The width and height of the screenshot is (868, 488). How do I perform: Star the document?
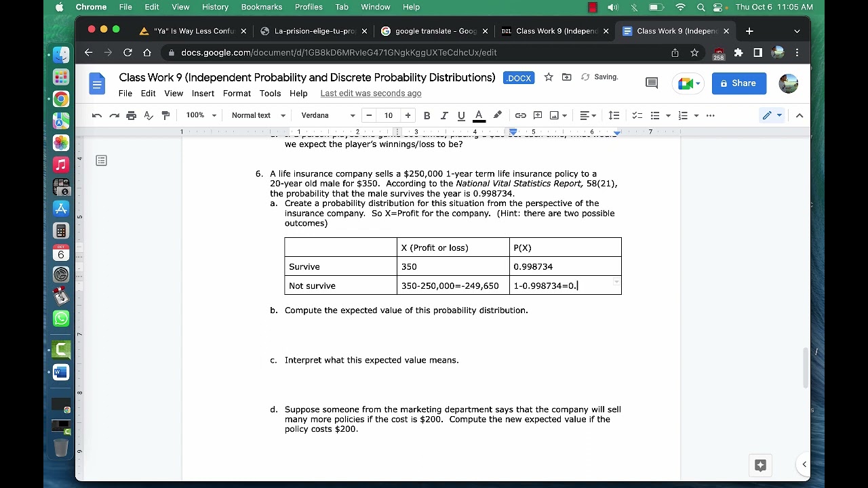pos(549,77)
